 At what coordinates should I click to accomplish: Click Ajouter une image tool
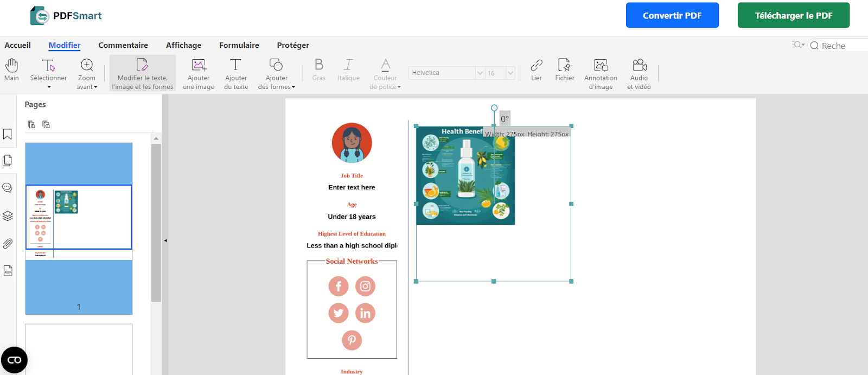[199, 74]
